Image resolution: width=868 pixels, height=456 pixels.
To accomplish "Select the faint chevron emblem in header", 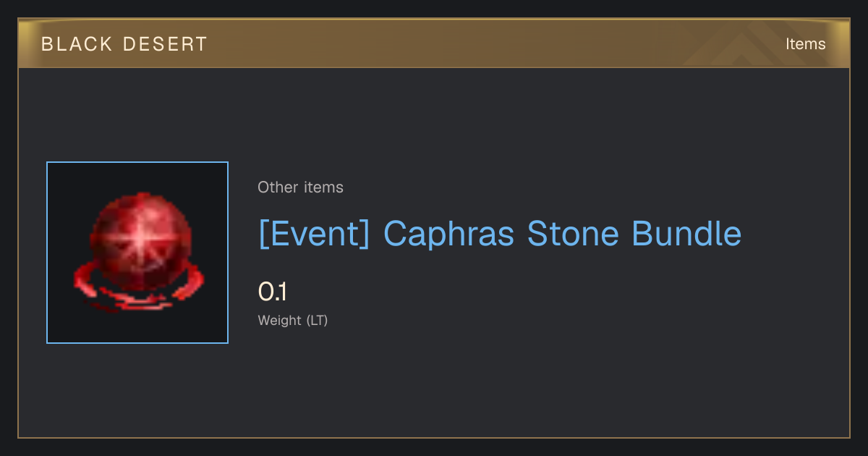I will point(746,43).
